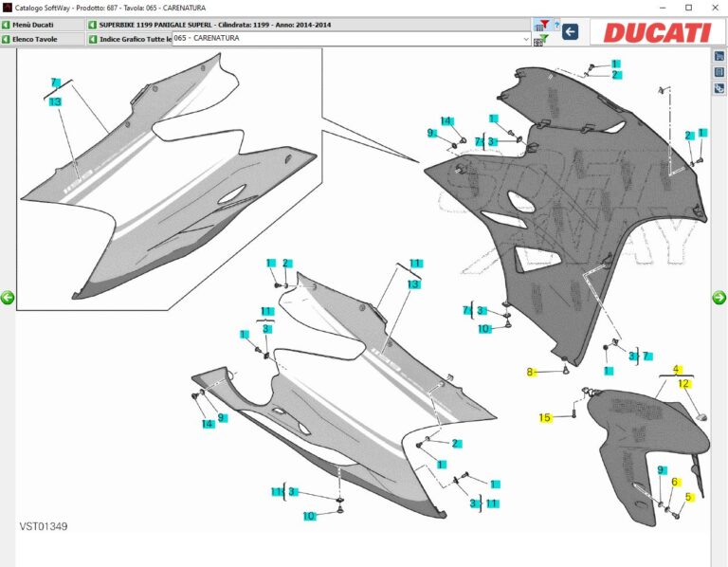Select yellow callout 6 near the fender bottom
The width and height of the screenshot is (728, 567).
675,482
